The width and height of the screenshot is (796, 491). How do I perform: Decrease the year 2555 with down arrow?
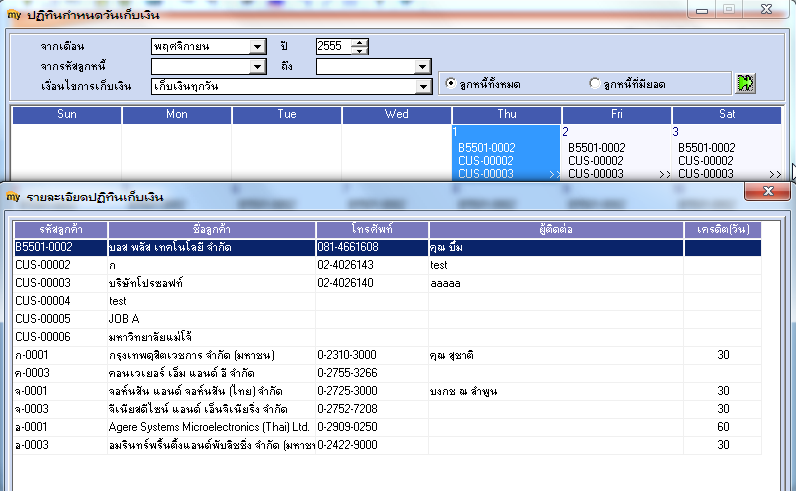(x=359, y=50)
